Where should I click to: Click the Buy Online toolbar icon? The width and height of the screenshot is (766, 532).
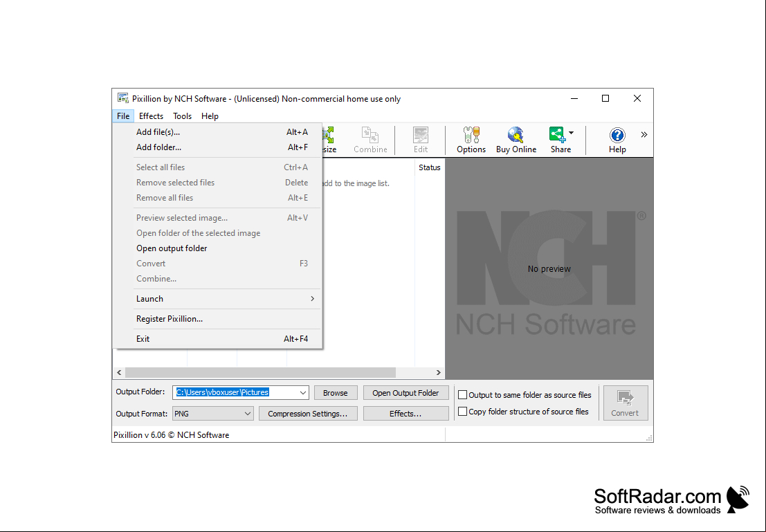[516, 140]
